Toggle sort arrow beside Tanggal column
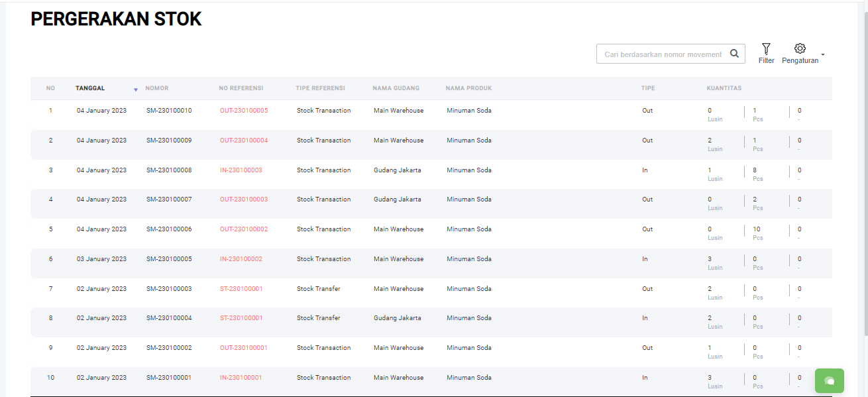 pos(136,89)
